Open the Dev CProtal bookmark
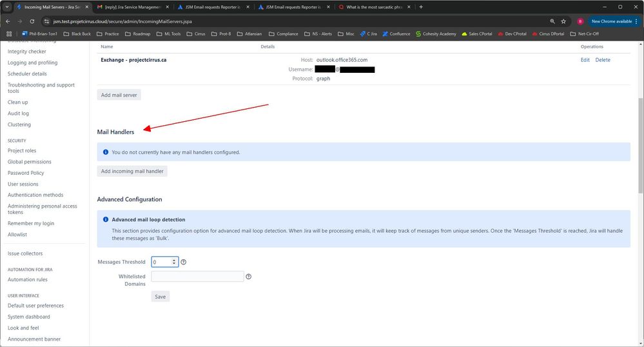Viewport: 644px width, 347px height. pyautogui.click(x=512, y=34)
